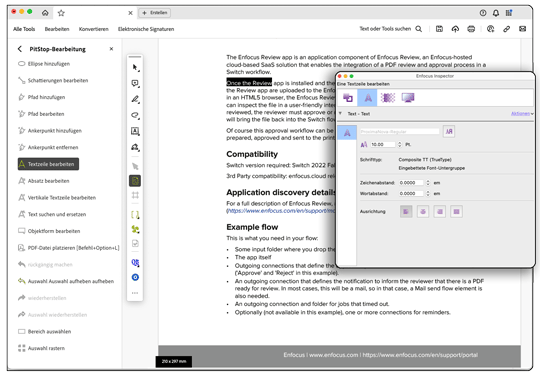Select Auswahl rastern tool
540x379 pixels.
pyautogui.click(x=41, y=348)
